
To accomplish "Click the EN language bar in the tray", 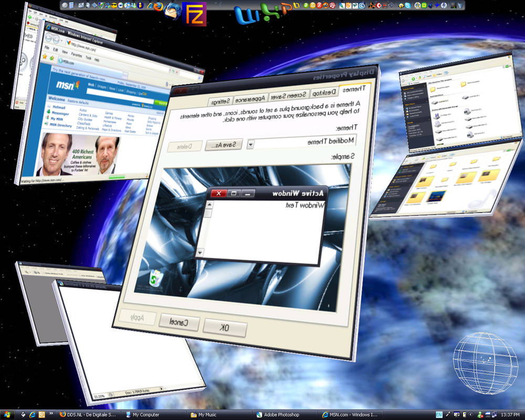I will coord(438,414).
